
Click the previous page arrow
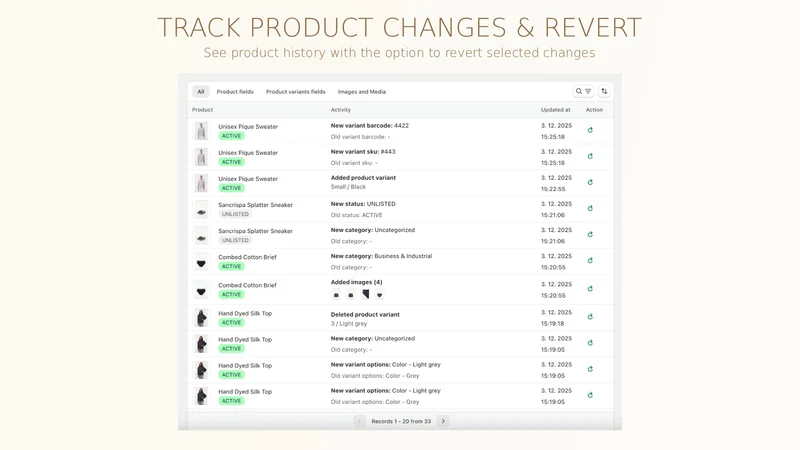coord(359,421)
